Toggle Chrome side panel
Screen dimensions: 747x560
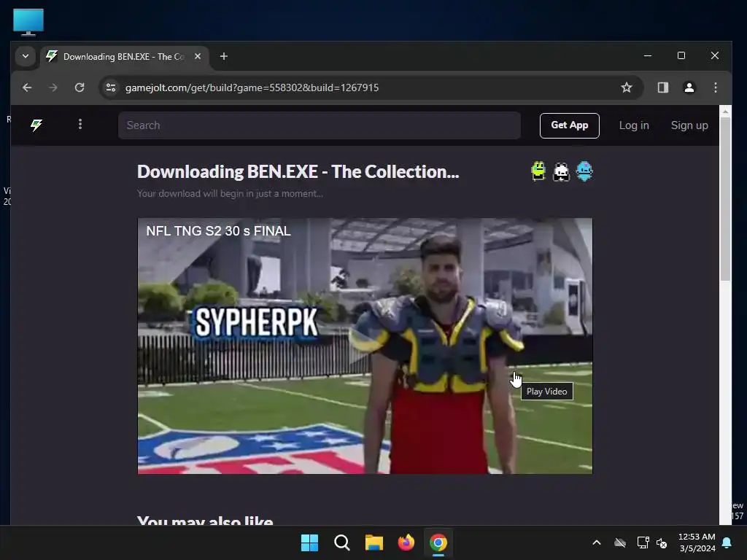point(662,87)
